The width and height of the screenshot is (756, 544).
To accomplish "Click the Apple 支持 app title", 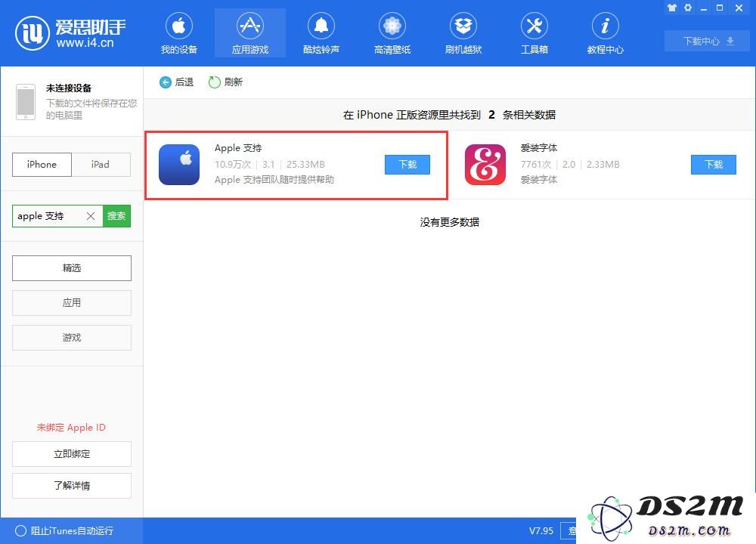I will (238, 148).
